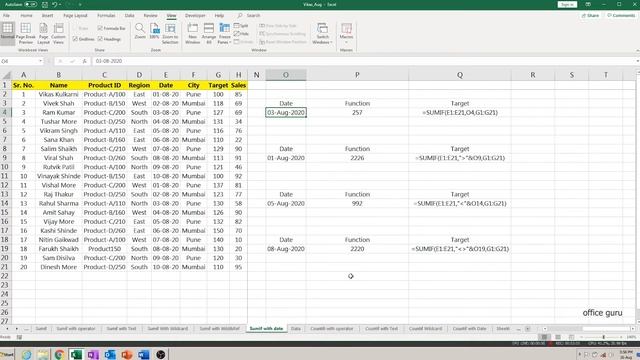Viewport: 640px width, 360px height.
Task: Click the Insert Function fx icon
Action: coord(84,61)
